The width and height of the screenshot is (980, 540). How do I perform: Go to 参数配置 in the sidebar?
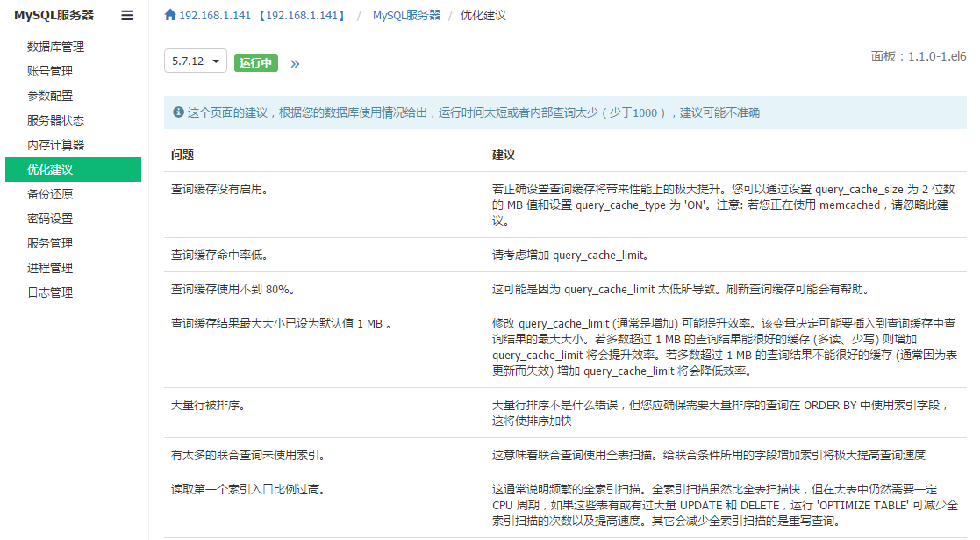(50, 96)
